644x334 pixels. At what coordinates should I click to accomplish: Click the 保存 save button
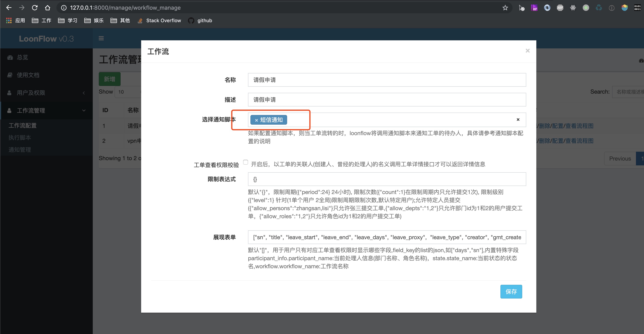(x=511, y=291)
